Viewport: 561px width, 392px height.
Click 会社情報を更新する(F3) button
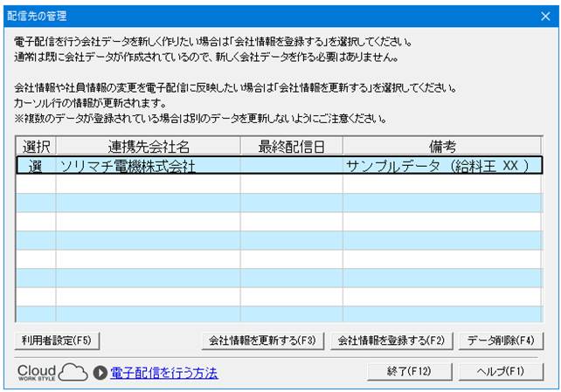click(263, 340)
